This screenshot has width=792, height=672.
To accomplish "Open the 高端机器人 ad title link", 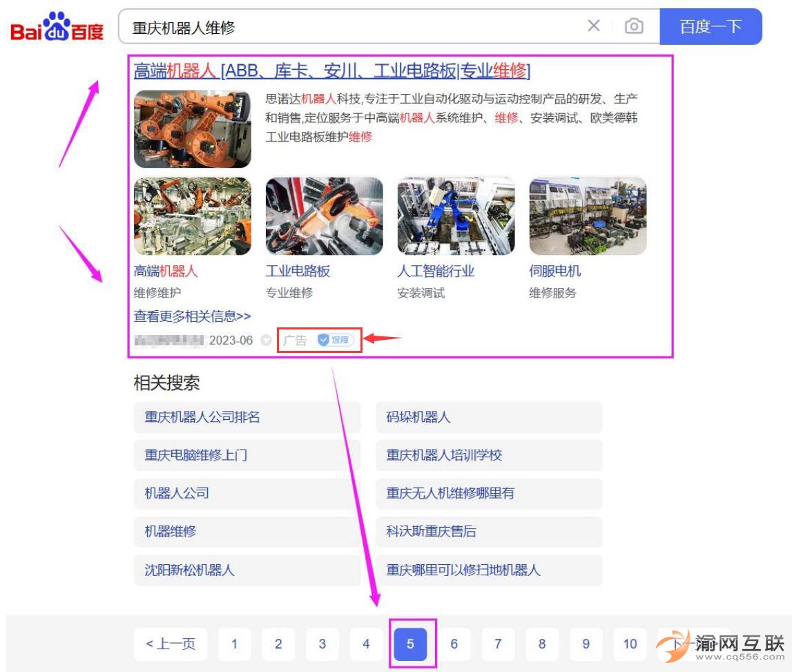I will [x=331, y=70].
